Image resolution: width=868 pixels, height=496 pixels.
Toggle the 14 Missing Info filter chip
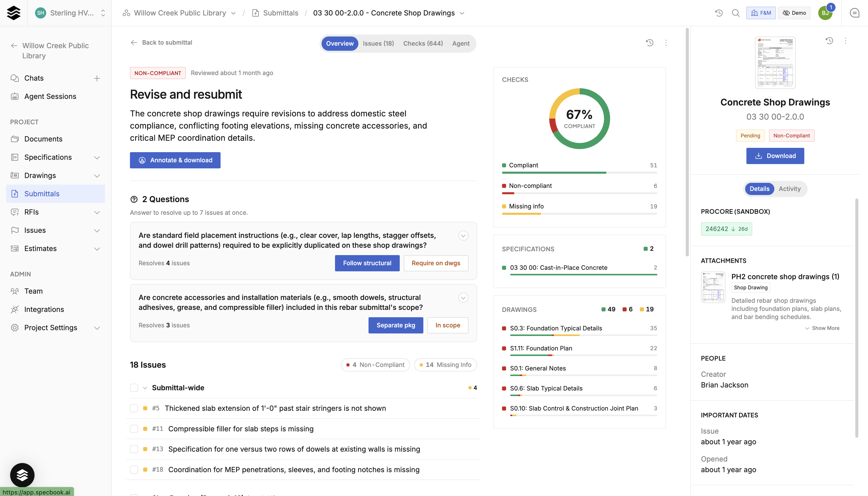click(x=445, y=365)
